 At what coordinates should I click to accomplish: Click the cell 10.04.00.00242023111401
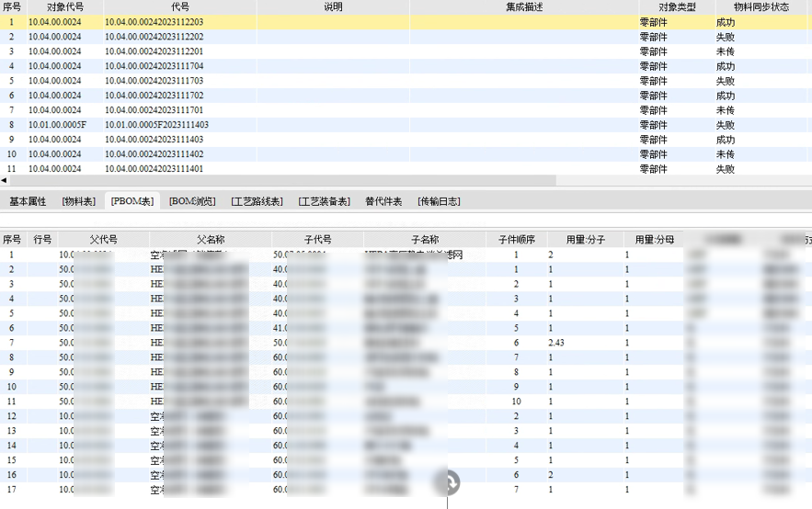(154, 169)
